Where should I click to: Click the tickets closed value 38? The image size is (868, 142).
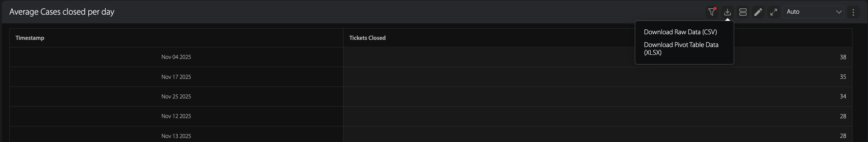point(843,57)
